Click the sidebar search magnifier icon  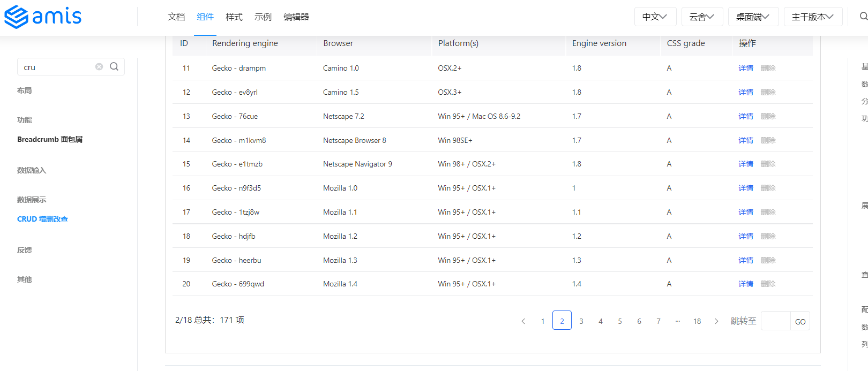[x=114, y=67]
